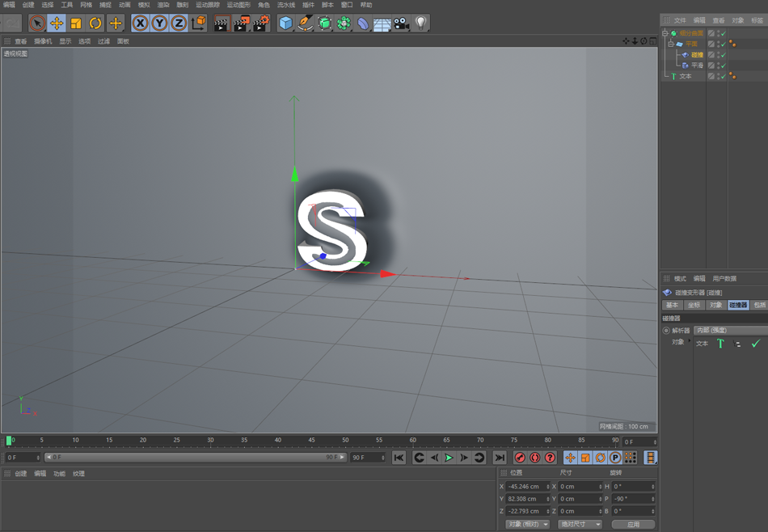Go to end of animation
768x532 pixels.
(499, 458)
